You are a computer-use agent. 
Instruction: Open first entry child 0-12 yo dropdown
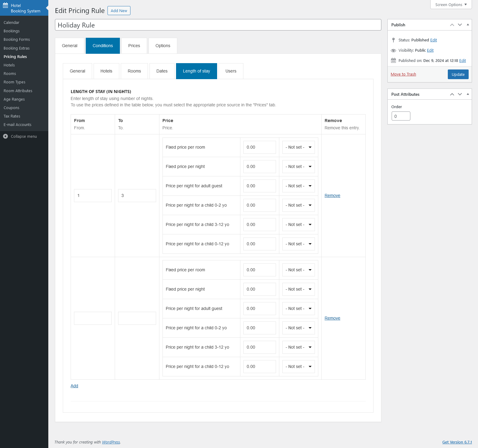[298, 244]
